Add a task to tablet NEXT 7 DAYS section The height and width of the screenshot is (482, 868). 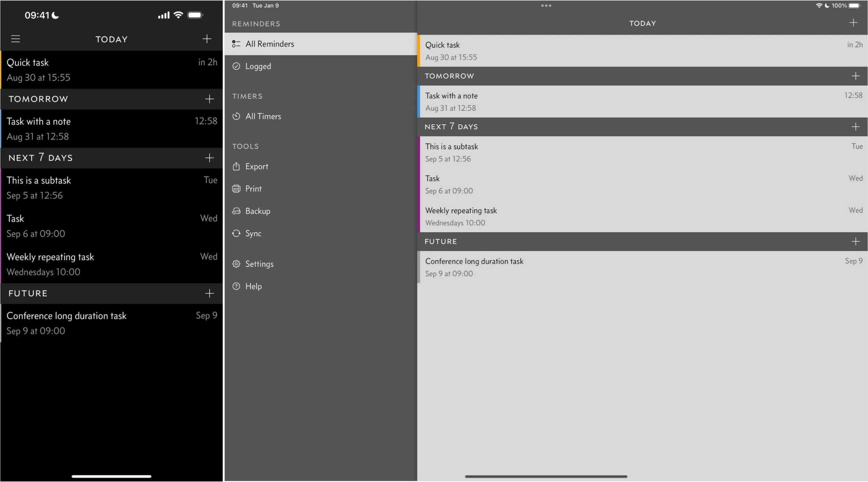tap(856, 127)
